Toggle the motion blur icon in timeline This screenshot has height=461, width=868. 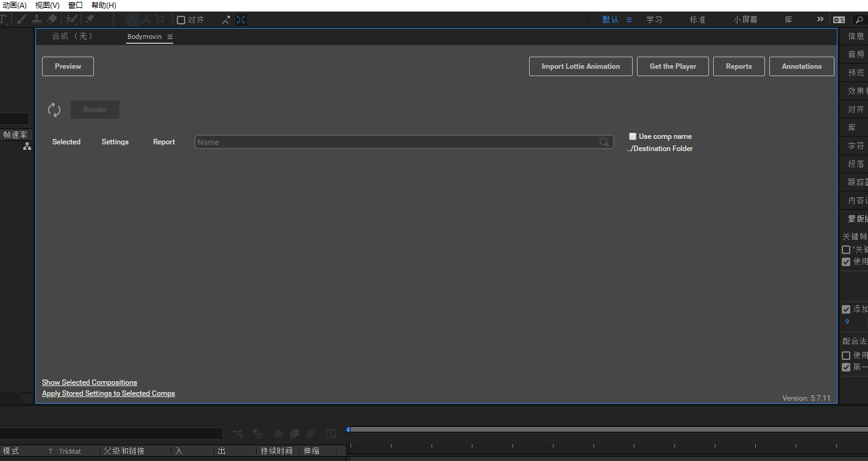[x=310, y=434]
